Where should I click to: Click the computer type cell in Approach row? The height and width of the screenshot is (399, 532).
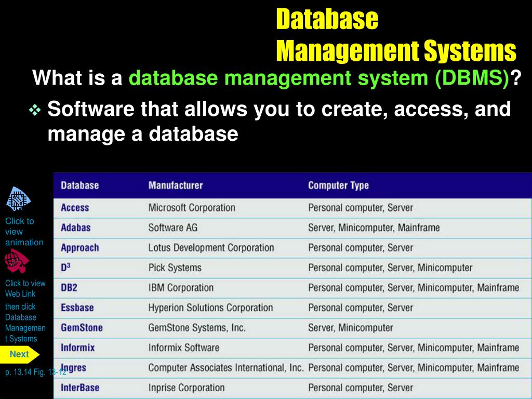361,248
